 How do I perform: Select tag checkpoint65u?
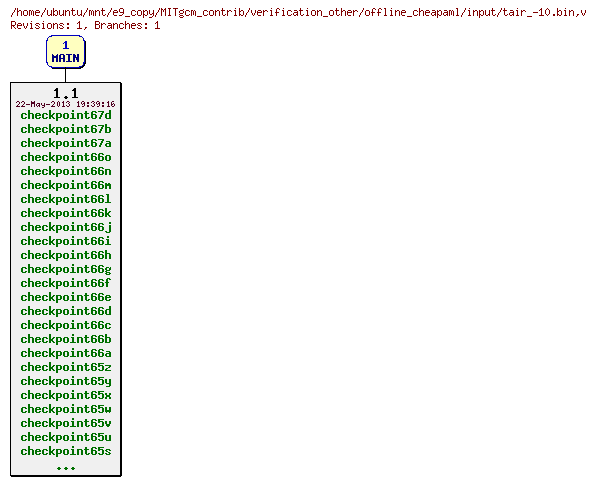[66, 437]
